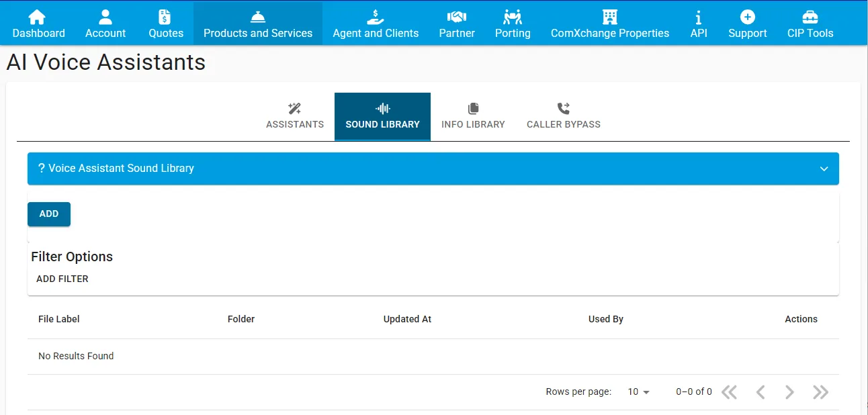Open the CIP Tools toolbox icon
This screenshot has width=868, height=415.
(x=810, y=17)
